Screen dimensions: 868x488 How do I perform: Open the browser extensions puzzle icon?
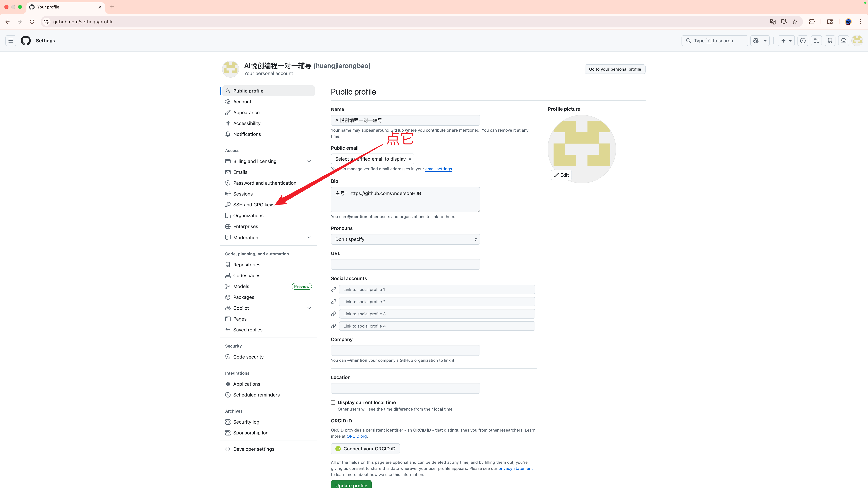[x=812, y=22]
